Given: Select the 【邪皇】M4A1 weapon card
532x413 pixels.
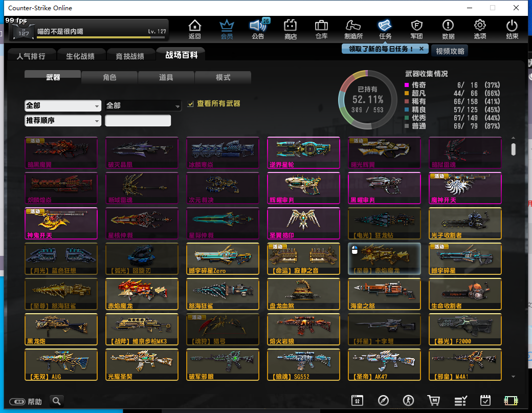Looking at the screenshot, I should click(x=465, y=364).
